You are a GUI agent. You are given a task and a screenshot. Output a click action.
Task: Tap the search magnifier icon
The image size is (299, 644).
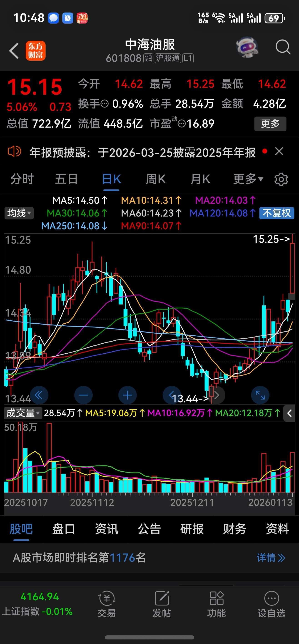tap(283, 47)
